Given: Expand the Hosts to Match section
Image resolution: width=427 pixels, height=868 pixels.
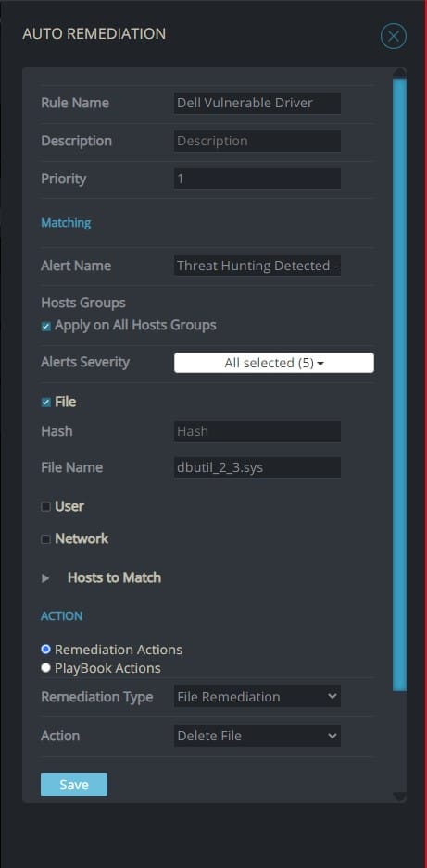Looking at the screenshot, I should pyautogui.click(x=45, y=577).
